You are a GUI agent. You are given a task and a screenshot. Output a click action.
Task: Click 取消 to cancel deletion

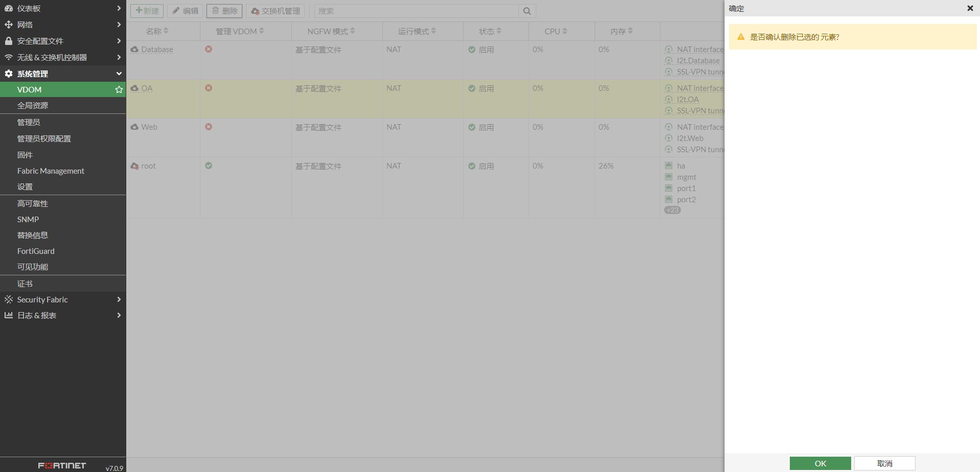pyautogui.click(x=884, y=463)
